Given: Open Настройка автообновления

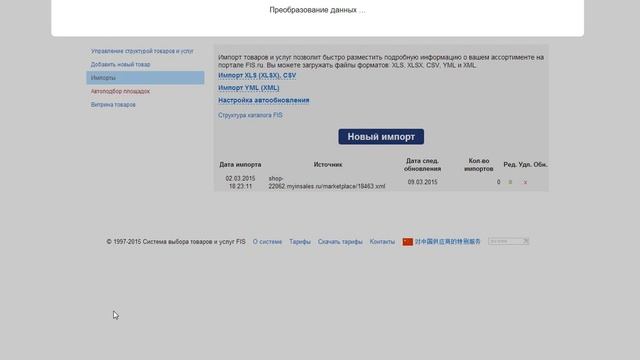Looking at the screenshot, I should (264, 100).
